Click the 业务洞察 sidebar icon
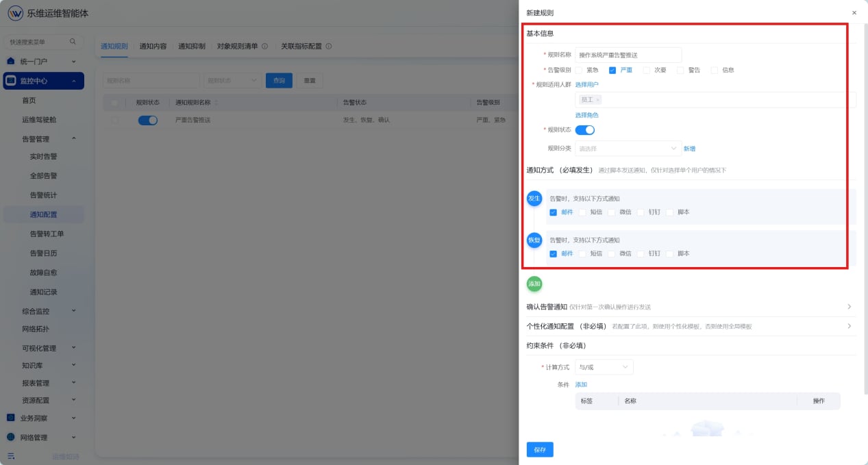868x465 pixels. [x=10, y=418]
